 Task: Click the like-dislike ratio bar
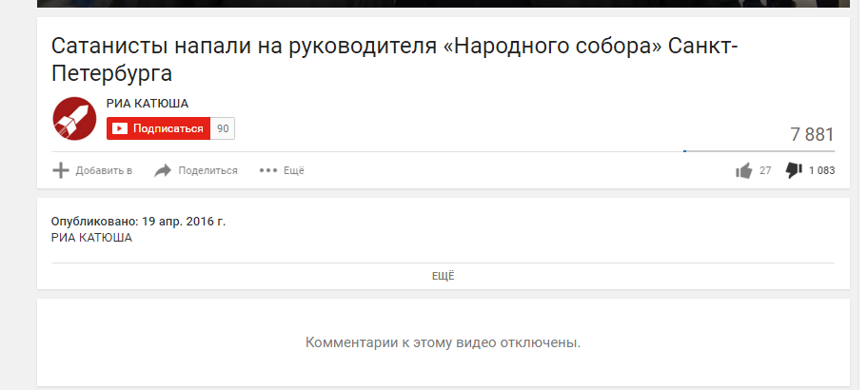[x=759, y=151]
